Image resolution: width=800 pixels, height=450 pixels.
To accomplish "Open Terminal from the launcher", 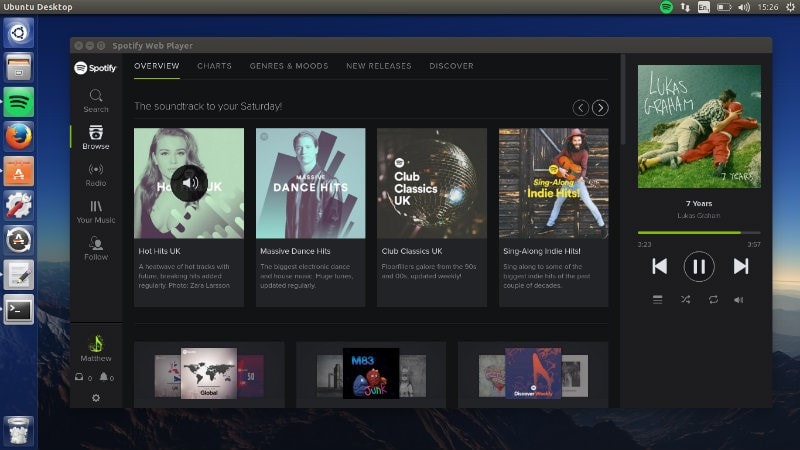I will (19, 310).
